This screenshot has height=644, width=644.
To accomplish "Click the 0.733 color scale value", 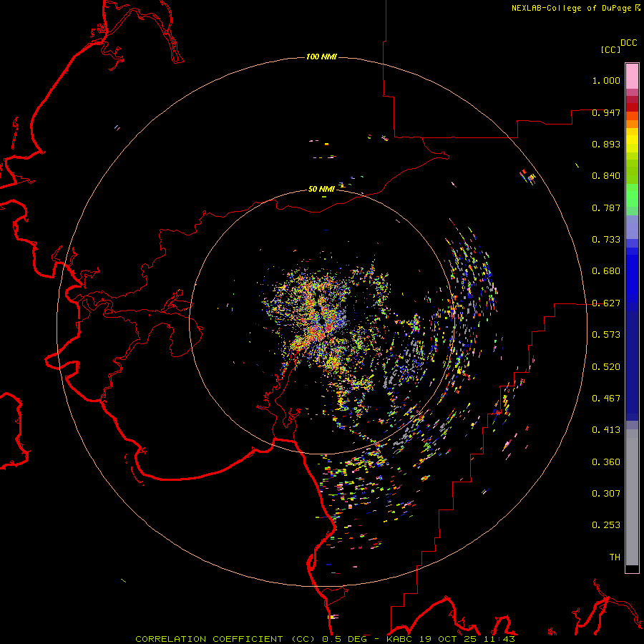I will coord(606,240).
